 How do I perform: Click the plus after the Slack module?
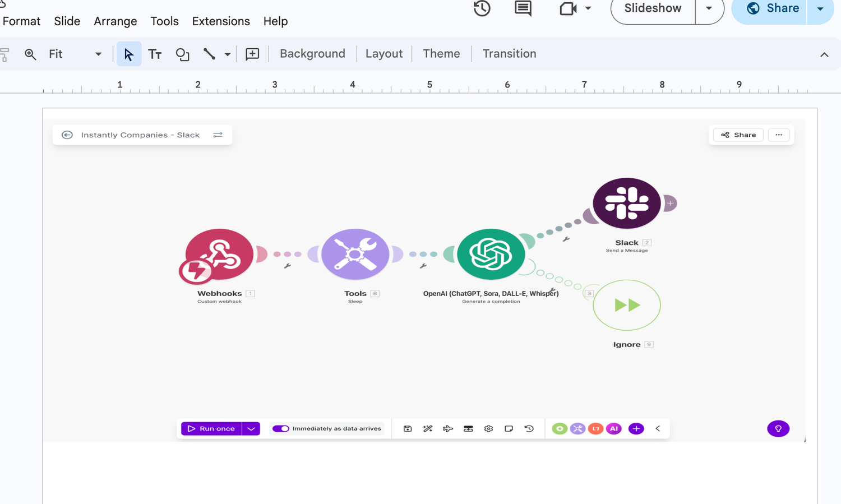point(670,203)
